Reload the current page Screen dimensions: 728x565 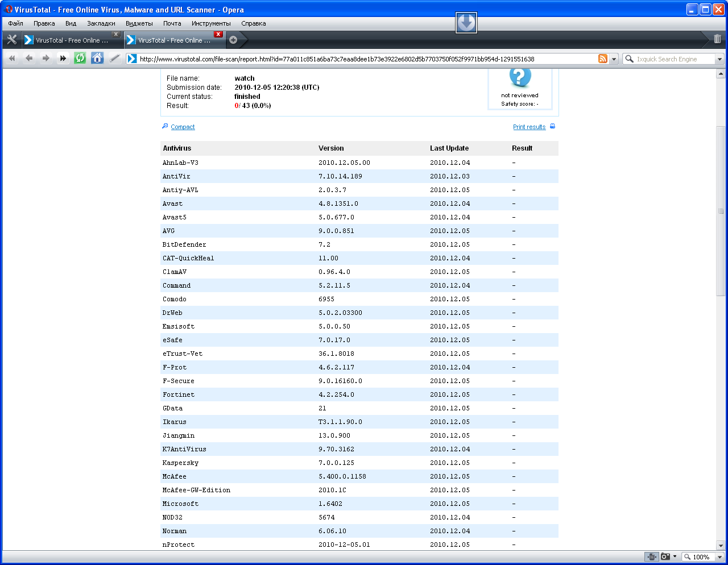(x=80, y=58)
